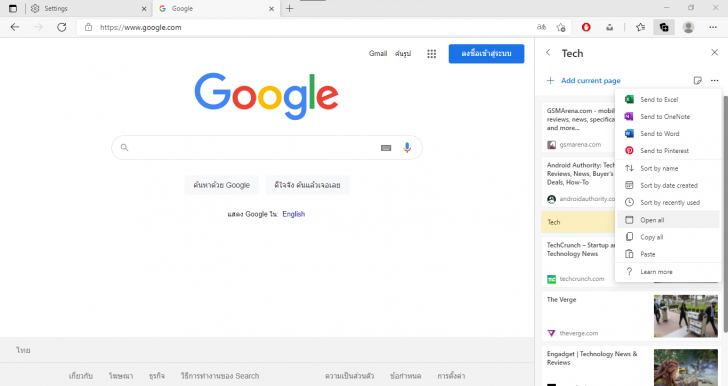Open the third footer link, business
Screen dimensions: 728x386
(156, 376)
